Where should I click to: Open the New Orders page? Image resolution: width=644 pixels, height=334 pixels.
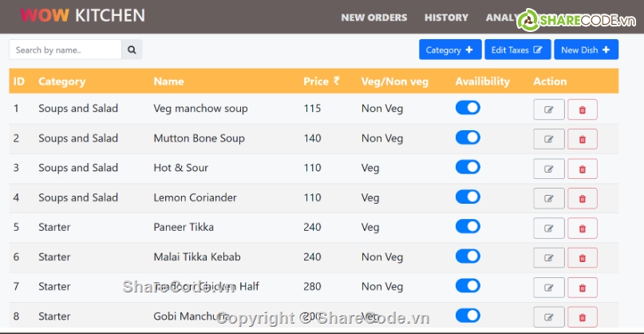point(373,17)
